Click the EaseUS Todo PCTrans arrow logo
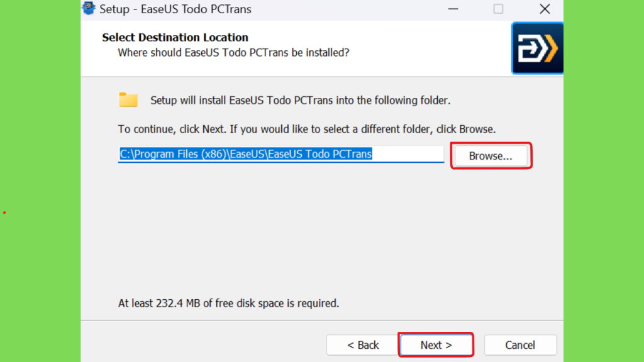The image size is (644, 362). click(537, 48)
